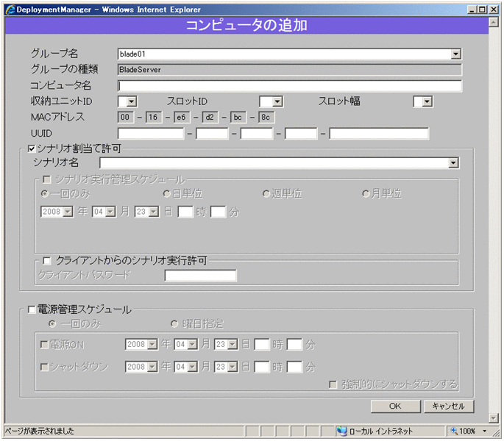504x441 pixels.
Task: Click the 電源ON minute field
Action: [x=295, y=345]
